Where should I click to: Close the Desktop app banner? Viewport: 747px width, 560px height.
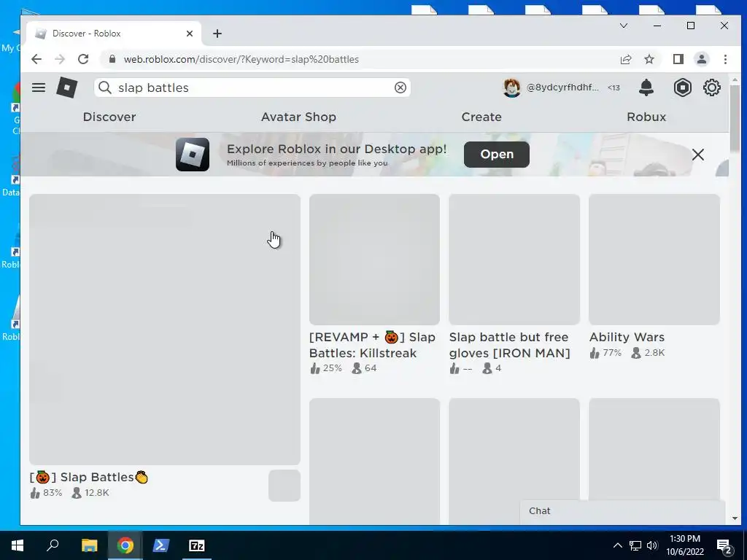(698, 155)
